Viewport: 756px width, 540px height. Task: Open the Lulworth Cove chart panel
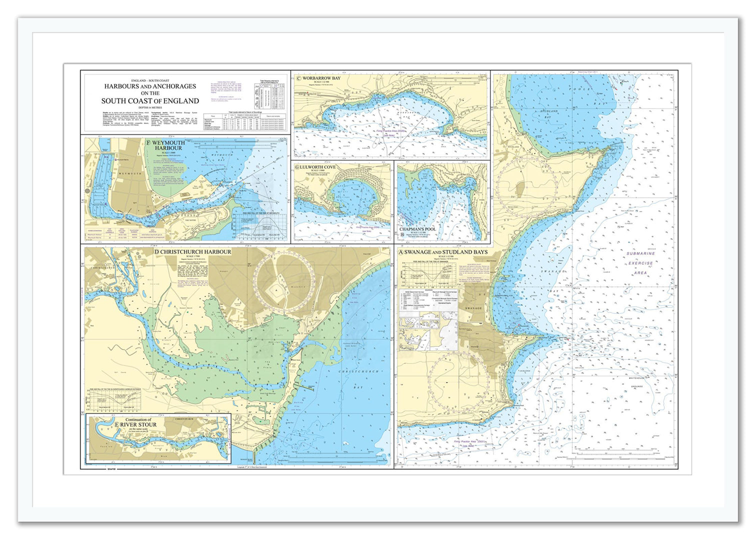tap(342, 205)
